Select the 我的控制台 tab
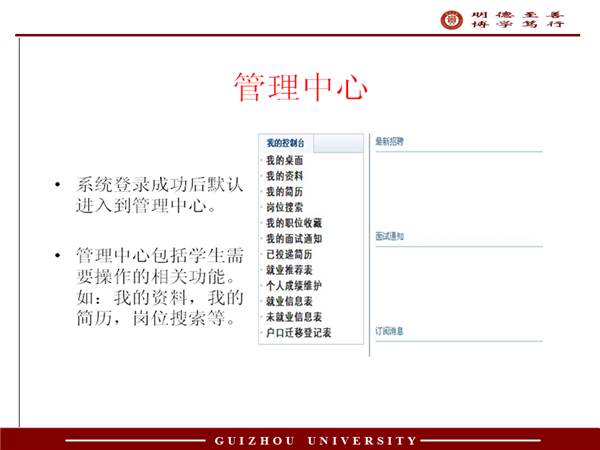Viewport: 600px width, 450px height. [286, 143]
